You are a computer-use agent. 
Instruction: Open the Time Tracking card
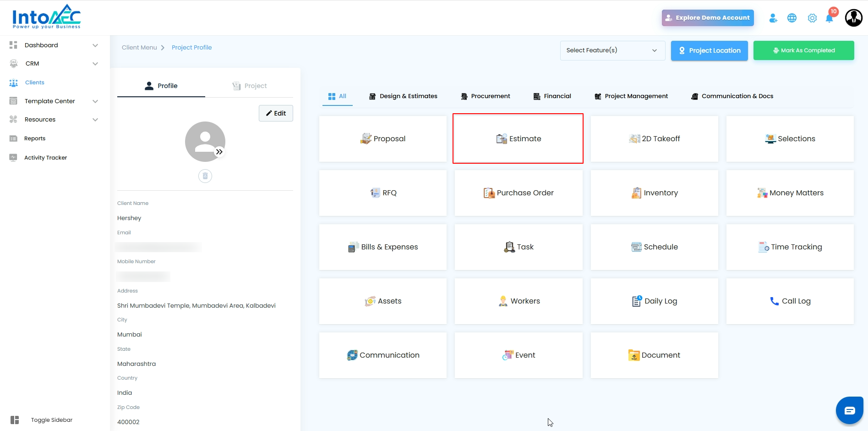click(790, 247)
